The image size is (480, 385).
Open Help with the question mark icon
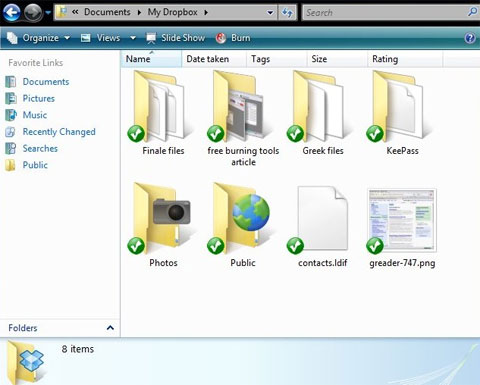pos(470,38)
